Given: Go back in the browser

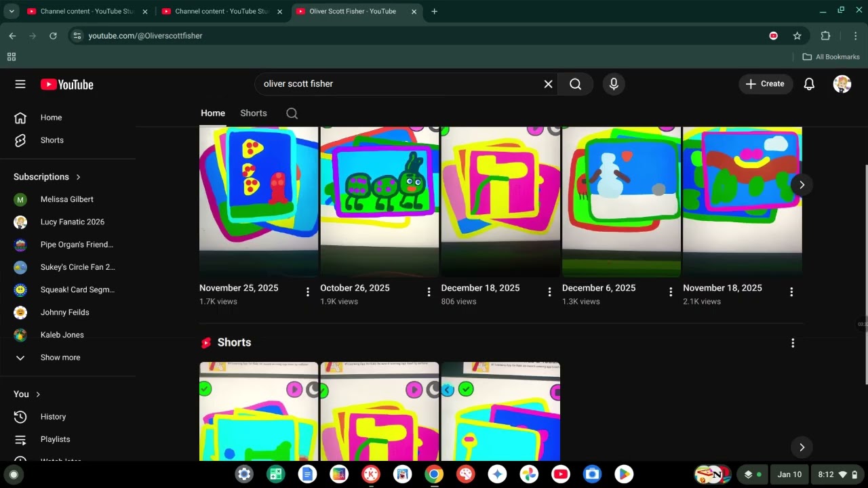Looking at the screenshot, I should coord(12,36).
